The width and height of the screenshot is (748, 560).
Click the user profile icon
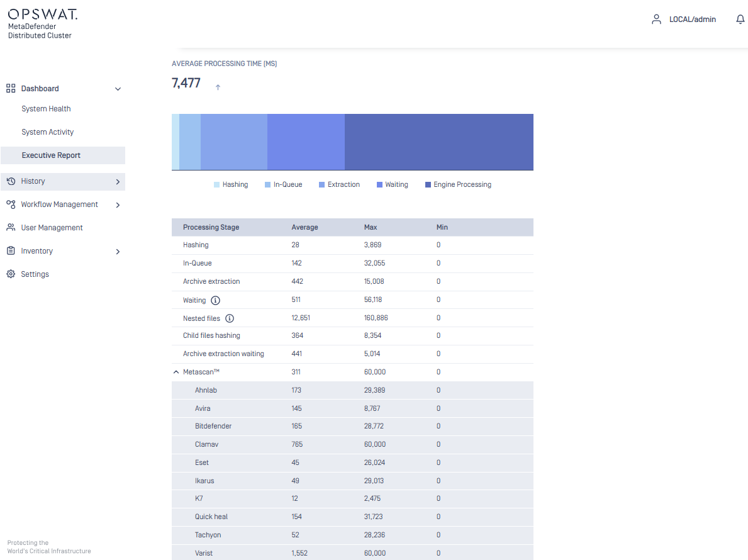[x=656, y=20]
